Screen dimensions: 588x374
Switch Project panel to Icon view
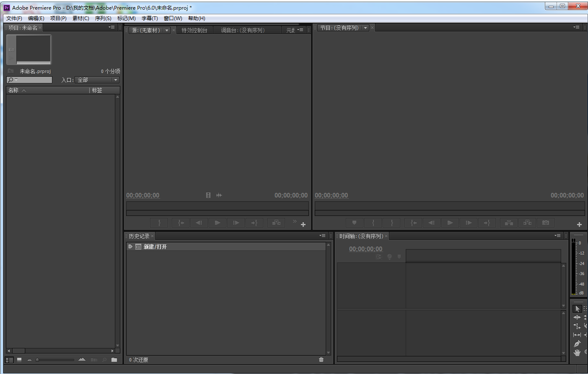[x=19, y=359]
